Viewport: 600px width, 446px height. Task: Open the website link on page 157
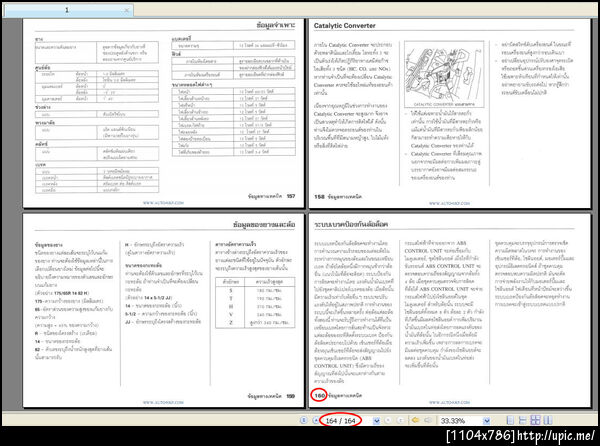click(163, 203)
